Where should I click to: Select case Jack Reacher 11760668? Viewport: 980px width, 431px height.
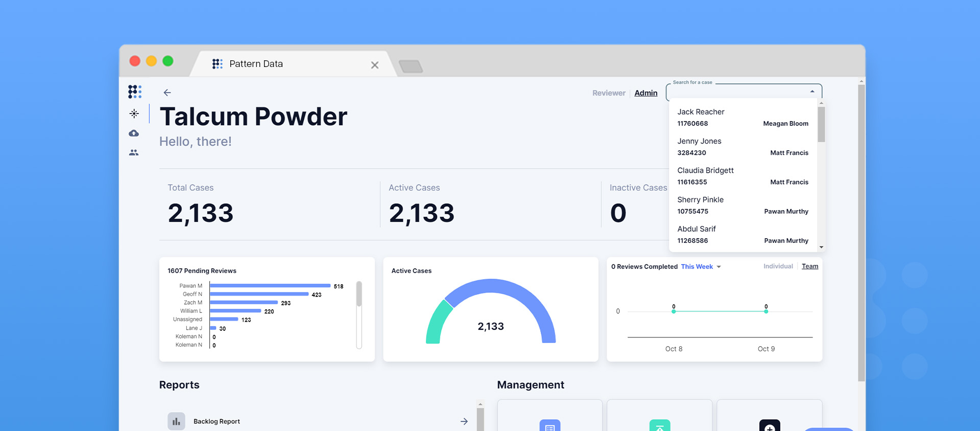pos(743,118)
